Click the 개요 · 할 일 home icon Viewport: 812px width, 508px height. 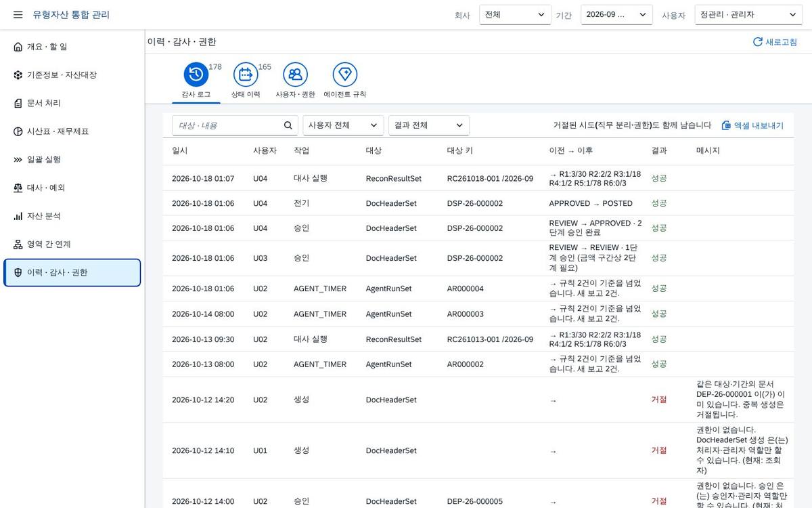[x=18, y=47]
